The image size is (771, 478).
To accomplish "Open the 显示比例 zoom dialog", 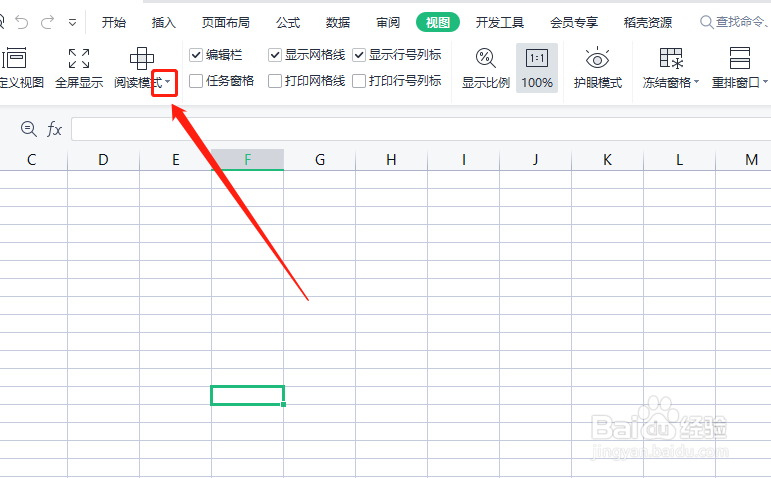I will point(485,68).
